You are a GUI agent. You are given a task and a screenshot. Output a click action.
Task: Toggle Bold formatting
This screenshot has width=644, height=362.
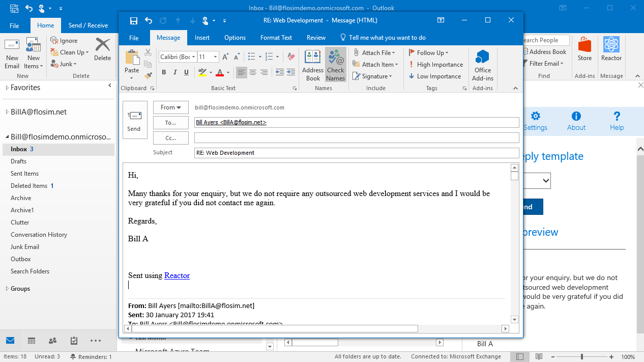[164, 72]
